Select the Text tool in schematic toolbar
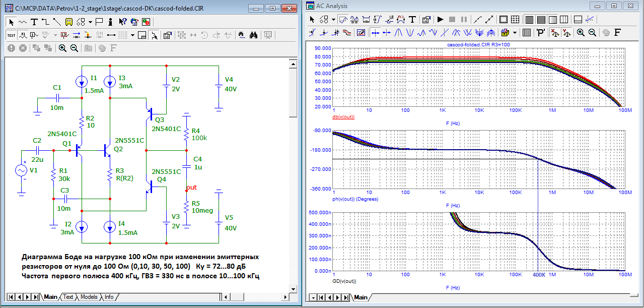 34,22
